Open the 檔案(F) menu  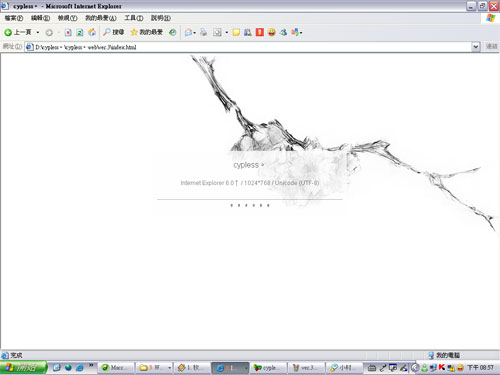click(14, 18)
